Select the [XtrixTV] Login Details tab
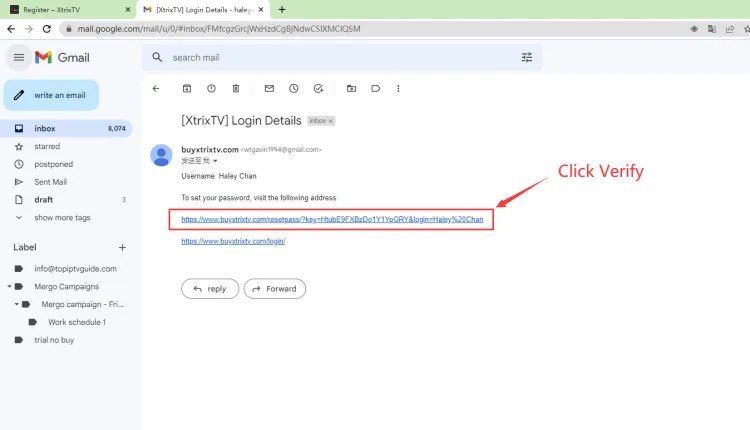750x430 pixels. tap(203, 10)
